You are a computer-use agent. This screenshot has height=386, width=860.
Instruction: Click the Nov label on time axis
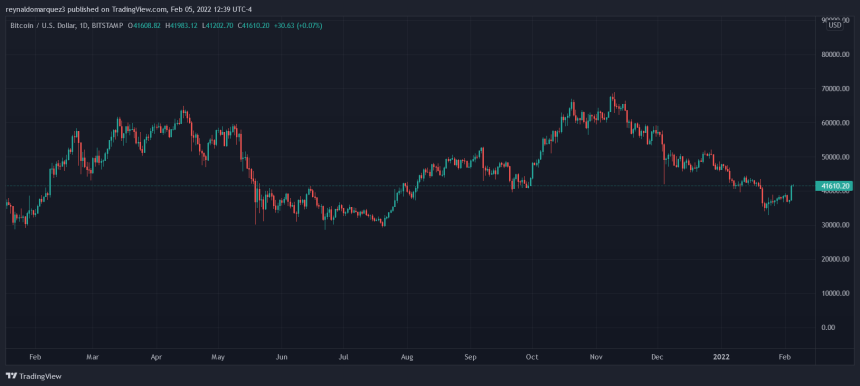(596, 357)
